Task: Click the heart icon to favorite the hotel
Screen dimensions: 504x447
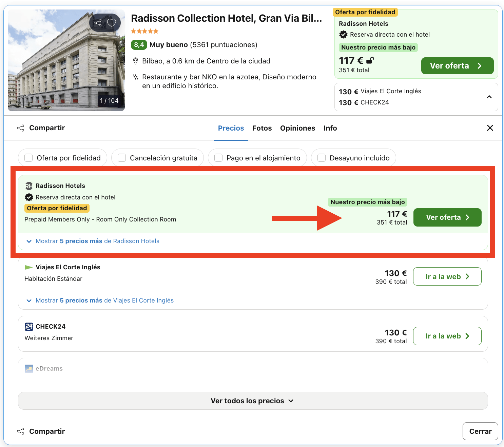Action: (112, 22)
